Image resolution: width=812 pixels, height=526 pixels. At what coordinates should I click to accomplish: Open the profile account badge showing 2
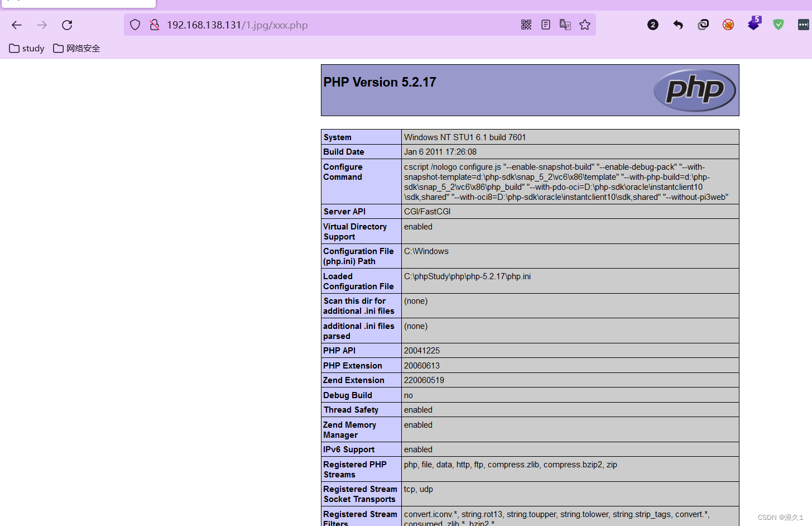click(652, 25)
